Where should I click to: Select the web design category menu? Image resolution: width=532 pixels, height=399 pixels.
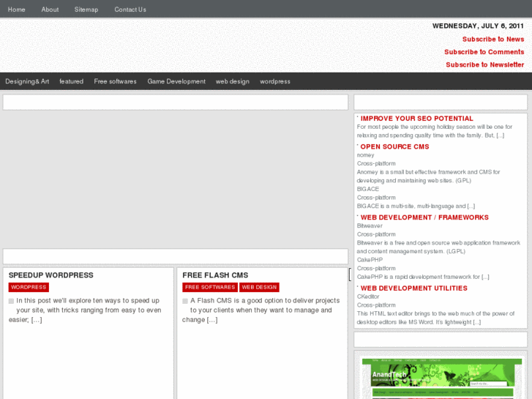(x=233, y=81)
